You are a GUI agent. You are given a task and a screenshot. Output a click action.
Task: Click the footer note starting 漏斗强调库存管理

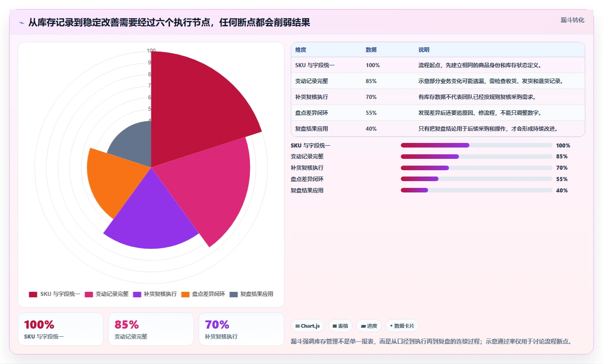431,341
